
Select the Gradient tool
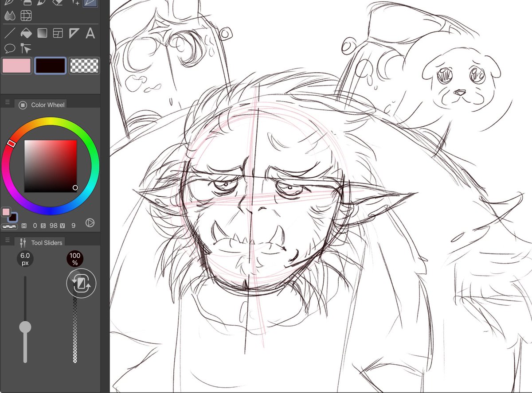[42, 33]
